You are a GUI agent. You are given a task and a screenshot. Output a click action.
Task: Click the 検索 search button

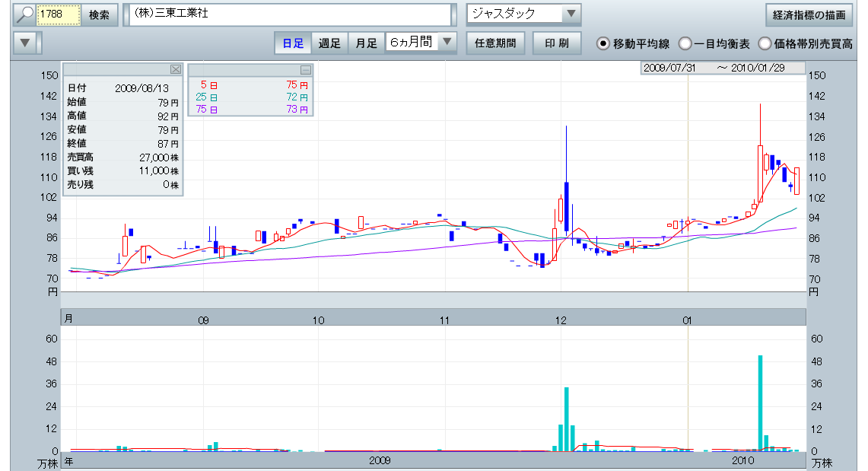(x=99, y=14)
